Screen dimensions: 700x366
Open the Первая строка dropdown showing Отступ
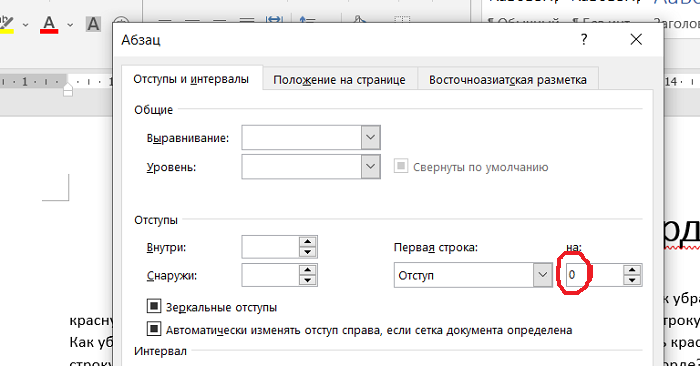click(x=473, y=275)
